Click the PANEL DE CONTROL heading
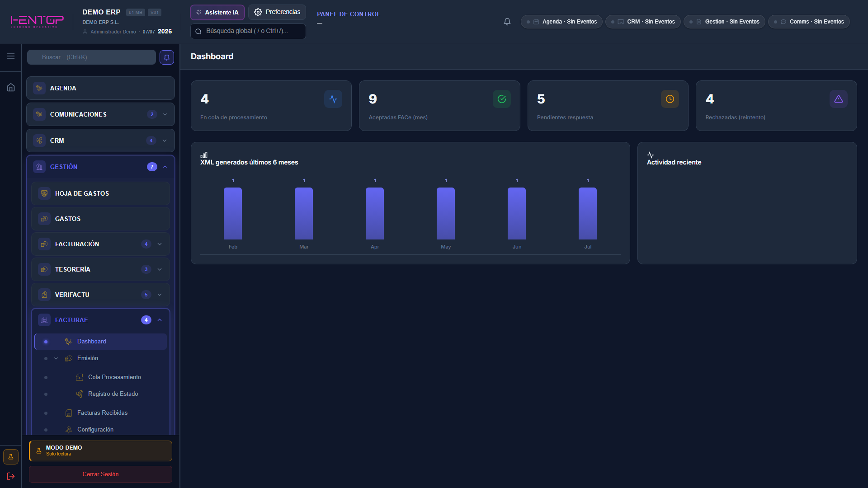 coord(349,14)
